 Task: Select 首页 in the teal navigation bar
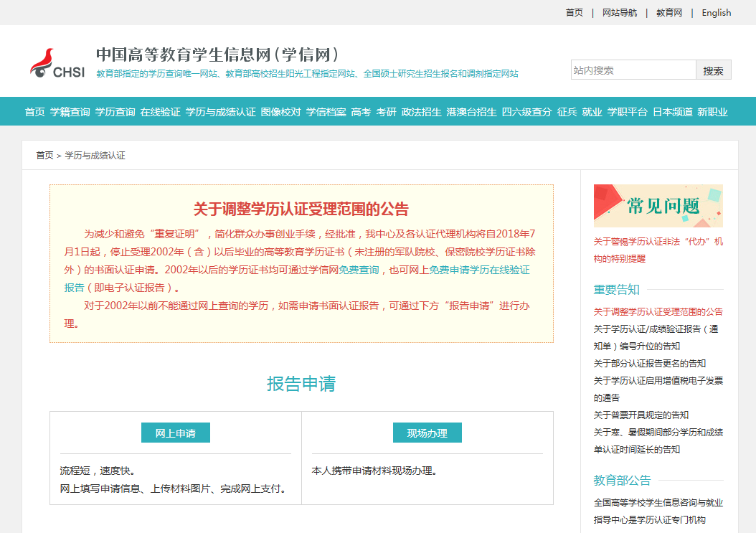coord(34,112)
